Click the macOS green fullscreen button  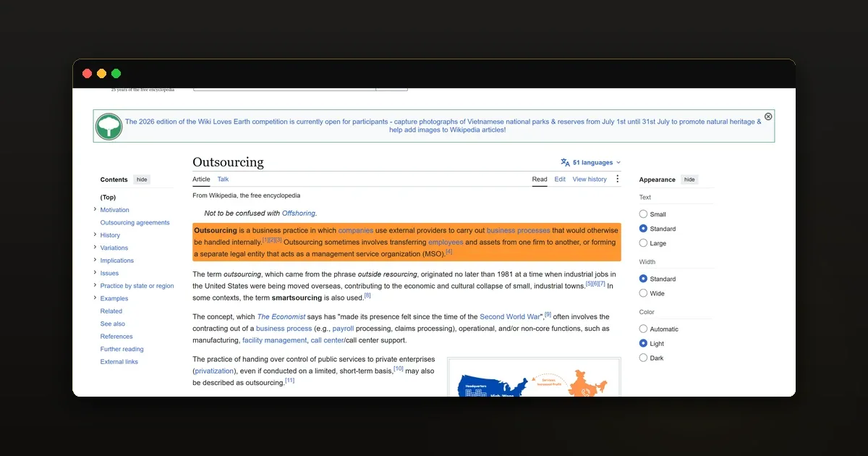(x=116, y=74)
